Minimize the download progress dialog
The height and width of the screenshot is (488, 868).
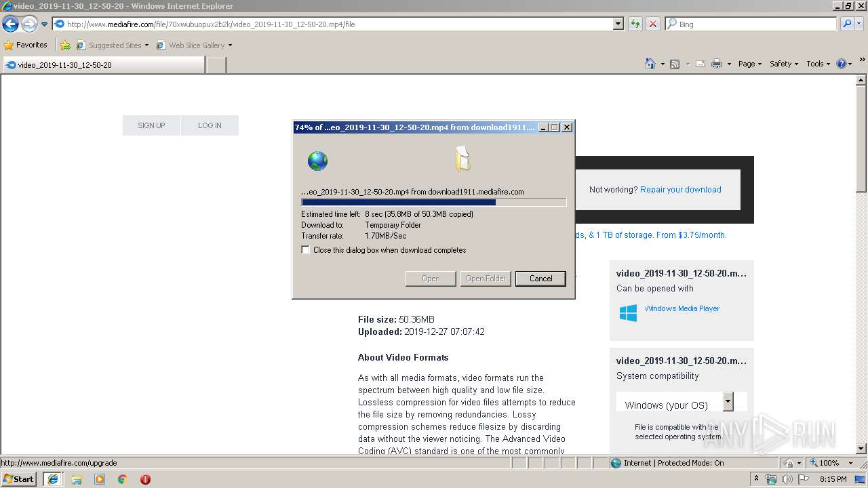[543, 127]
